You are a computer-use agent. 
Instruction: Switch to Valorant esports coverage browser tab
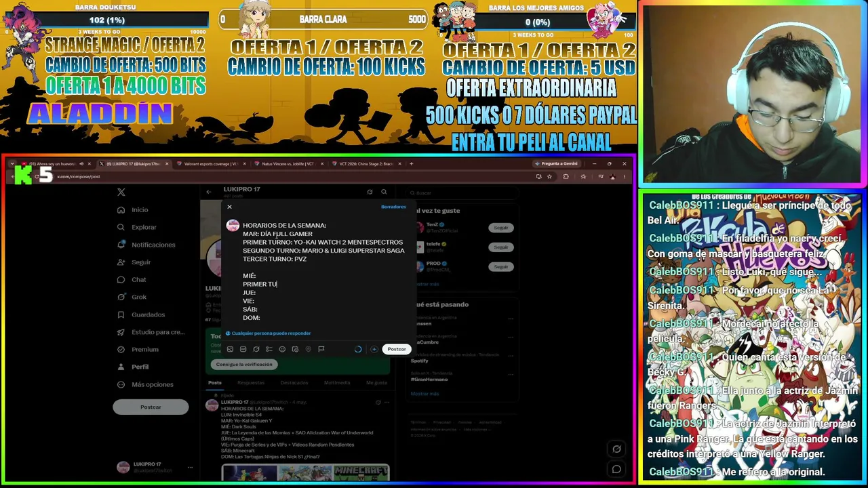point(211,163)
